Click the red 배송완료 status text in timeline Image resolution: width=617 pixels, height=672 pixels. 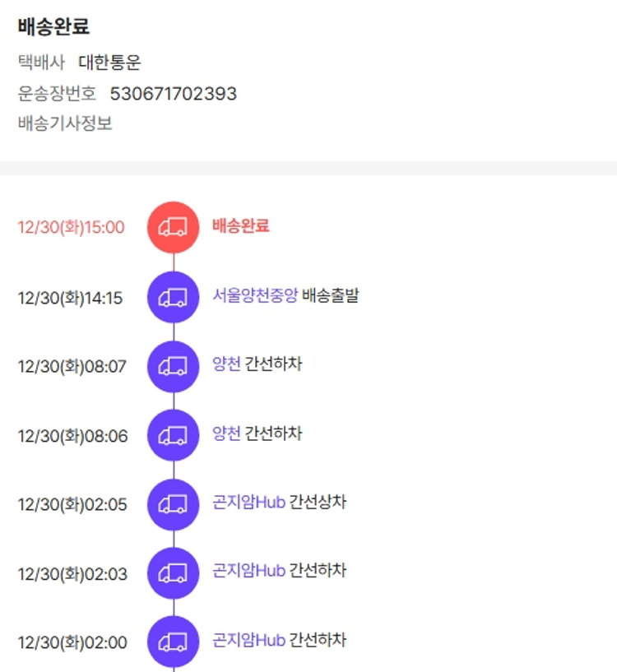[240, 225]
